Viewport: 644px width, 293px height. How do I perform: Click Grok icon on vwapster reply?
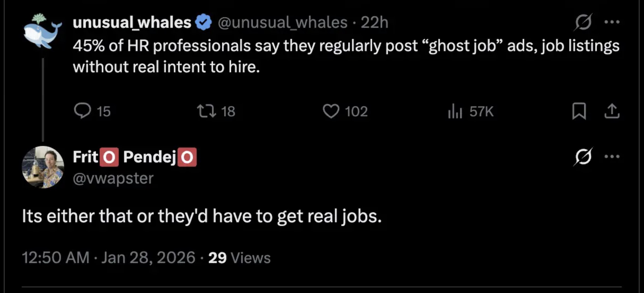(583, 157)
